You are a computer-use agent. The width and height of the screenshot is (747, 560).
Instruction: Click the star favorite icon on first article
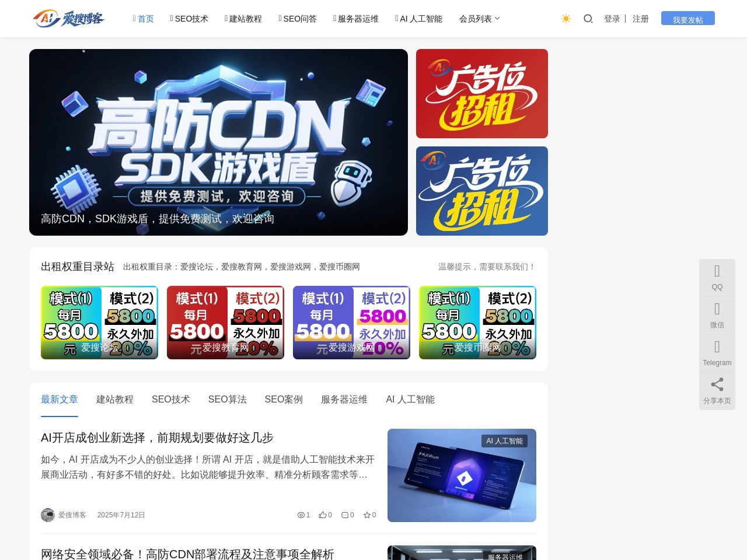pos(367,515)
